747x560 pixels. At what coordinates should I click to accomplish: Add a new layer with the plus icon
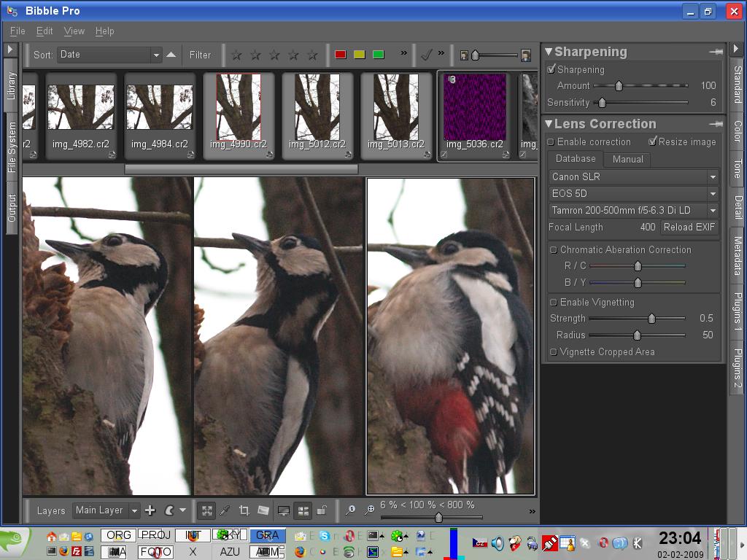(150, 510)
